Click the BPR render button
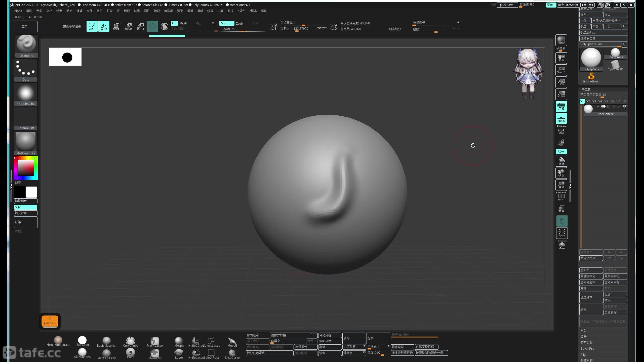This screenshot has height=362, width=644. pos(561,40)
